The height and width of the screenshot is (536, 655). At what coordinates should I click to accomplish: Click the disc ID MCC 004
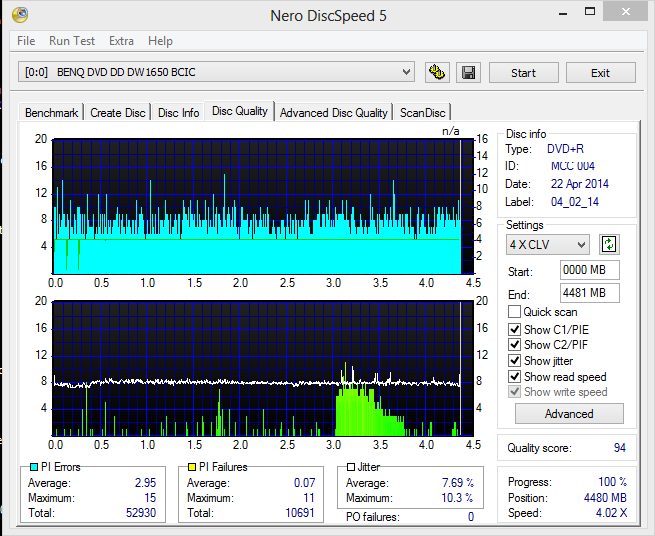pos(573,166)
